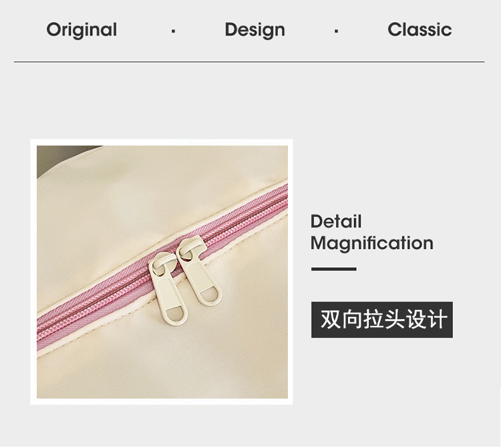Click the long divider line under header

tap(249, 61)
